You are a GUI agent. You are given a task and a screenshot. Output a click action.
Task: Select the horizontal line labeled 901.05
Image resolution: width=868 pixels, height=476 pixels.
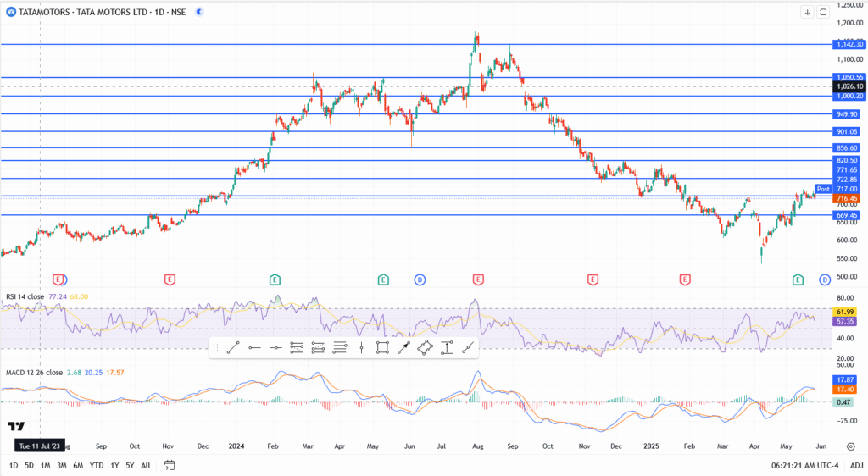[x=415, y=131]
